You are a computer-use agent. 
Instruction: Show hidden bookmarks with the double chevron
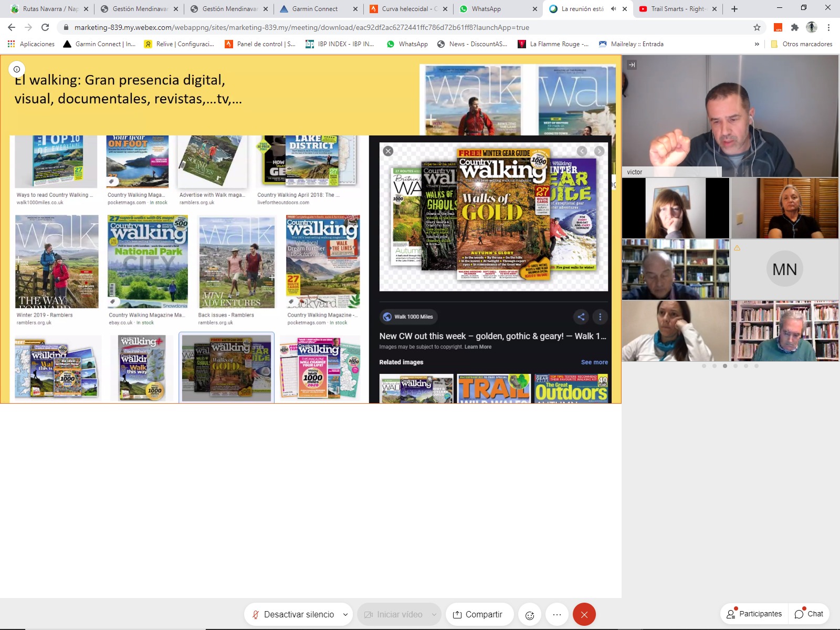(x=757, y=44)
